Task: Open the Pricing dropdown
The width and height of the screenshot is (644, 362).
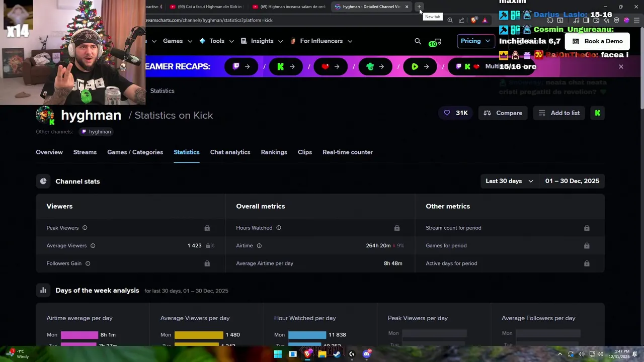Action: pos(475,41)
